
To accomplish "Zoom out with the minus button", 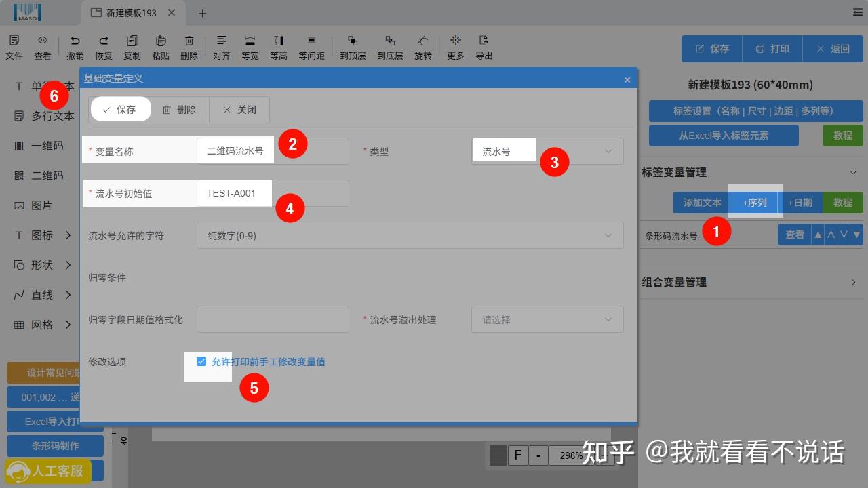I will coord(538,455).
